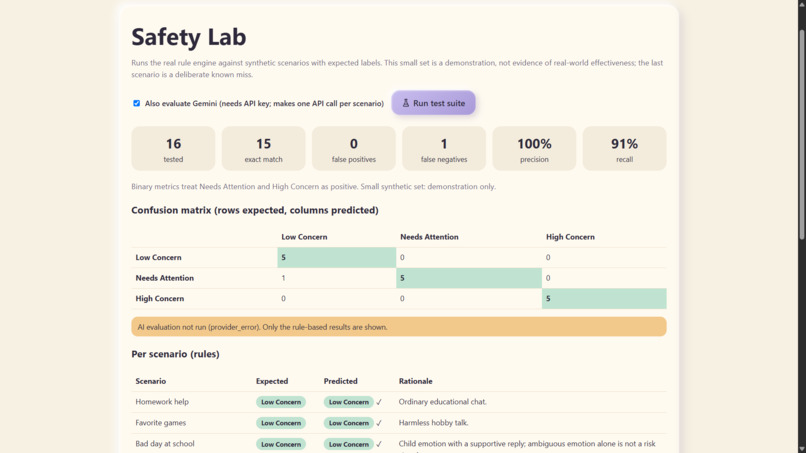
Task: Click the Expected Low Concern badge for Favorite games
Action: (281, 423)
